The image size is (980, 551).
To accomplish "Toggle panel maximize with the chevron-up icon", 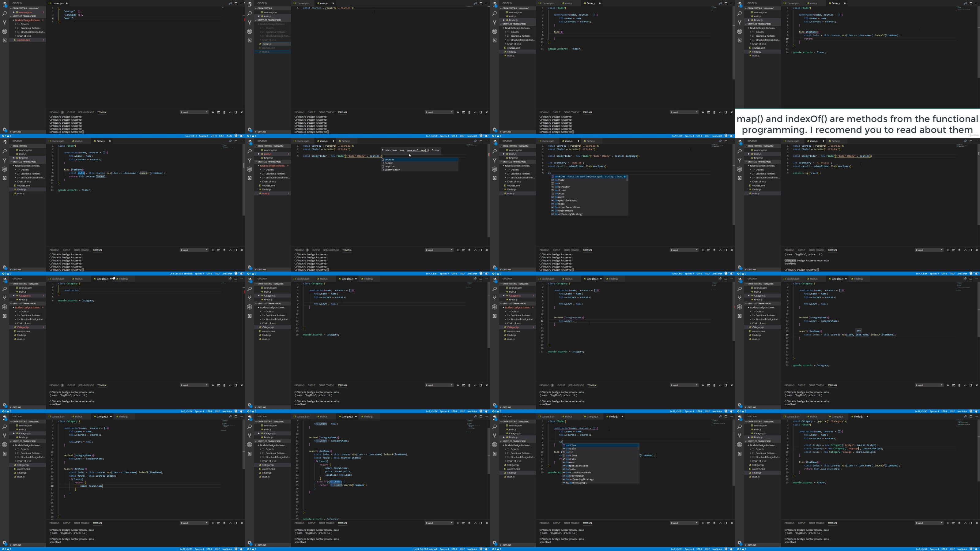I will (230, 112).
